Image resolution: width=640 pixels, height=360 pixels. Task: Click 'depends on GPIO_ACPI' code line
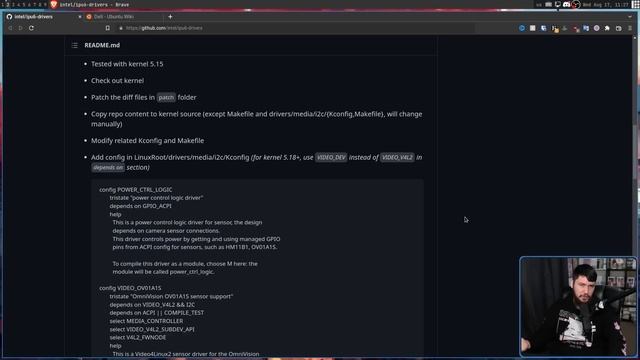[x=140, y=206]
